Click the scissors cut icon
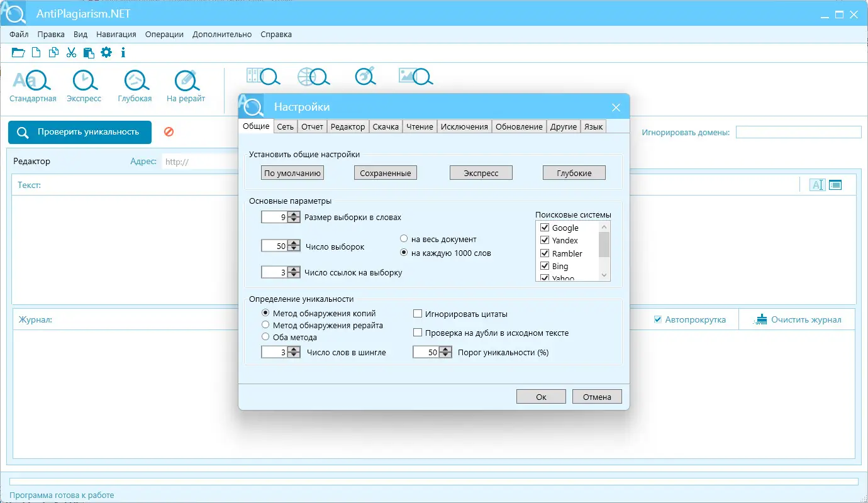 click(x=71, y=52)
